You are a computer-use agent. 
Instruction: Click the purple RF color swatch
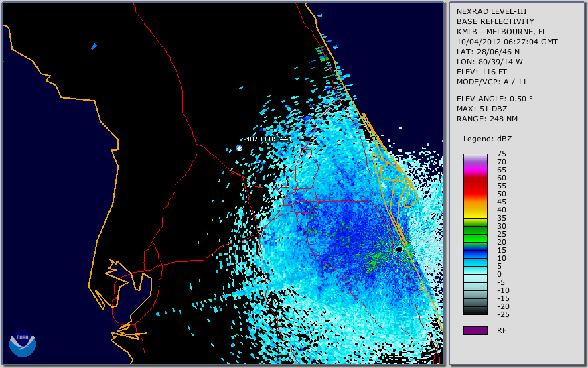[x=475, y=330]
